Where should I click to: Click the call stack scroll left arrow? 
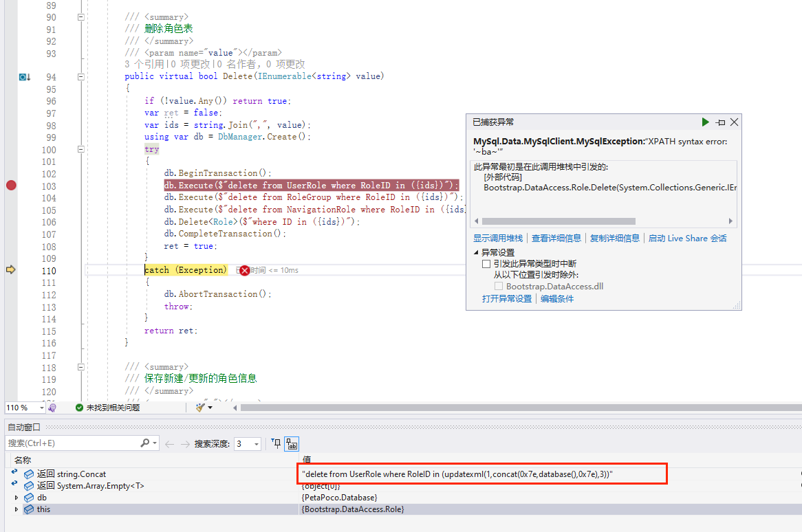click(x=477, y=221)
